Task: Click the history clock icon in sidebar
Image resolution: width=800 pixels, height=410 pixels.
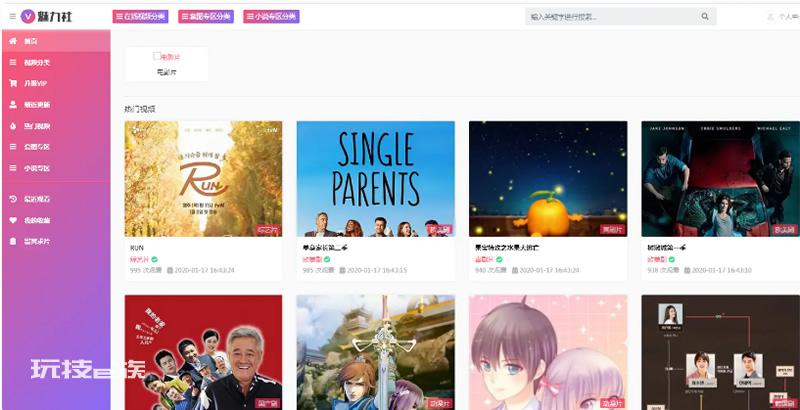Action: [x=13, y=199]
